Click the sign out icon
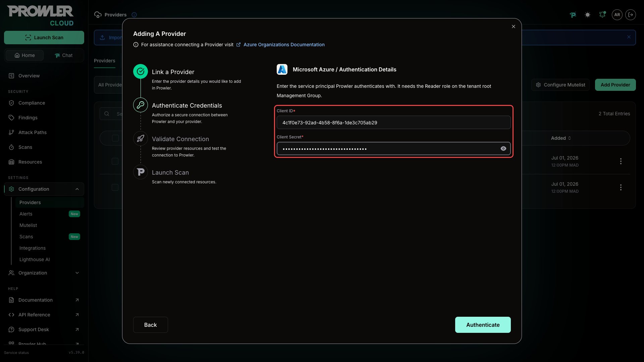The width and height of the screenshot is (644, 362). [631, 15]
